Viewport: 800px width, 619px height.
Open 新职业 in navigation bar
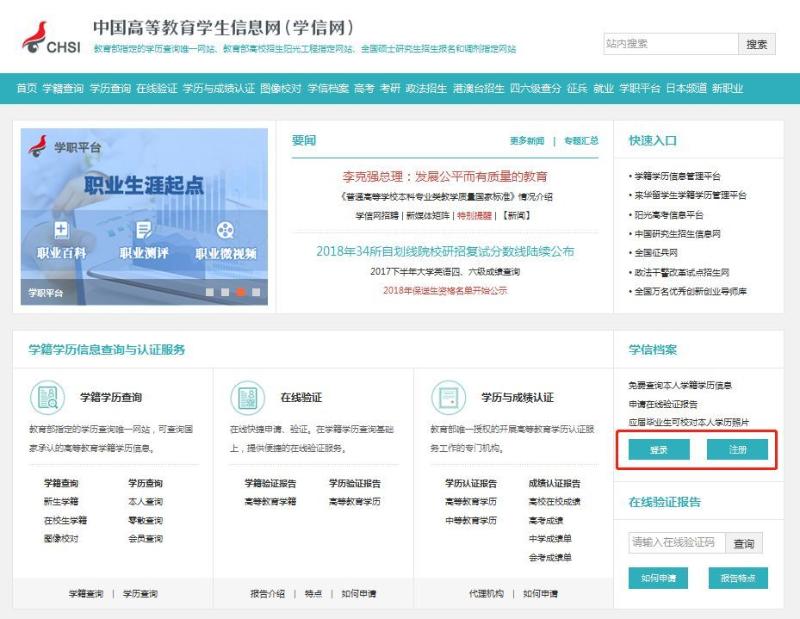[x=728, y=88]
